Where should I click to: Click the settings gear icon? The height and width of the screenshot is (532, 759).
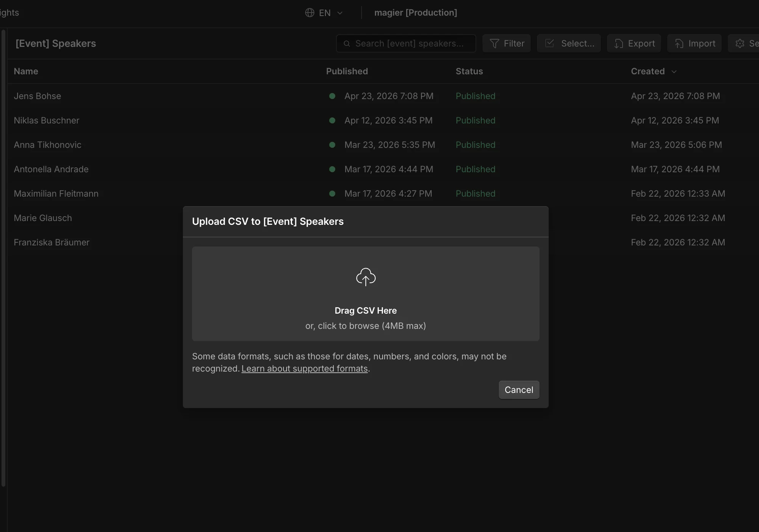(740, 43)
